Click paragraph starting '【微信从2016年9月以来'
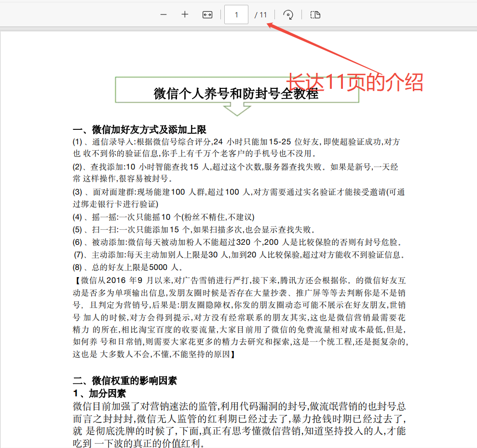The image size is (477, 448). coord(240,317)
